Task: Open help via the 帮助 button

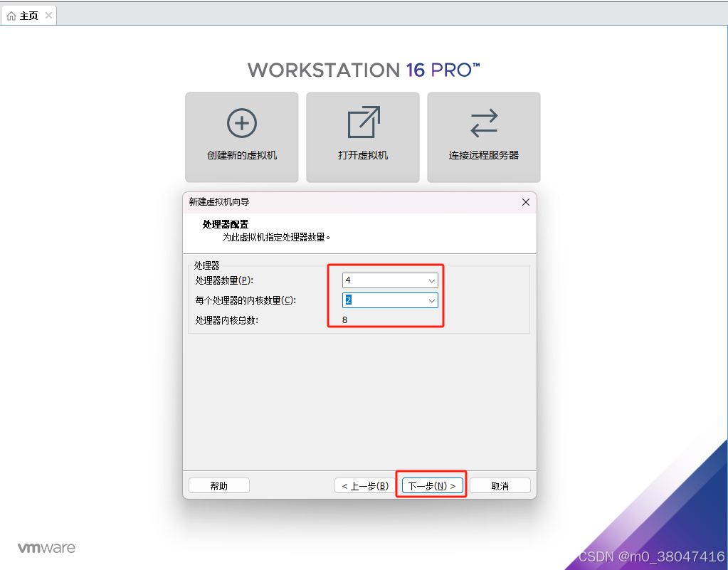Action: click(219, 485)
